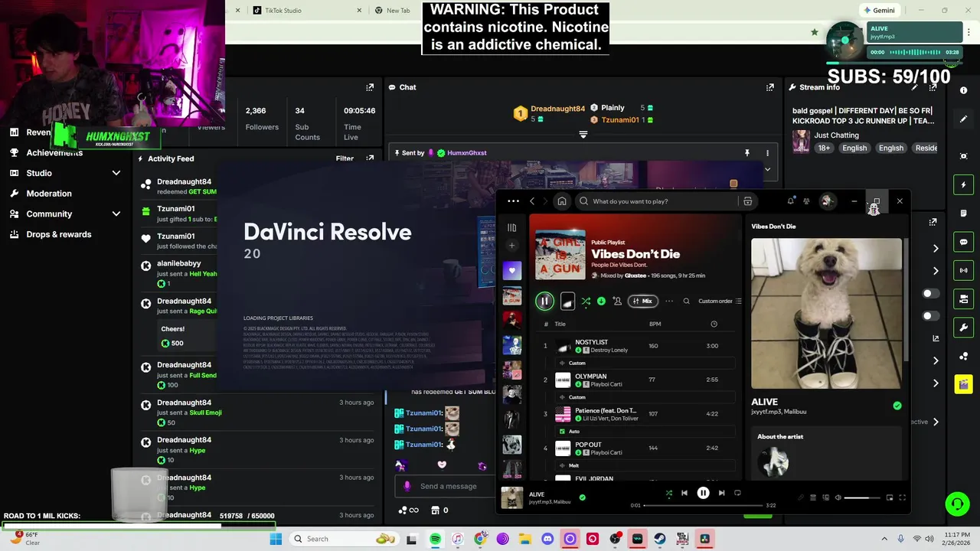Edit Stream info with the pencil icon
Screen dimensions: 980x551
coord(914,87)
